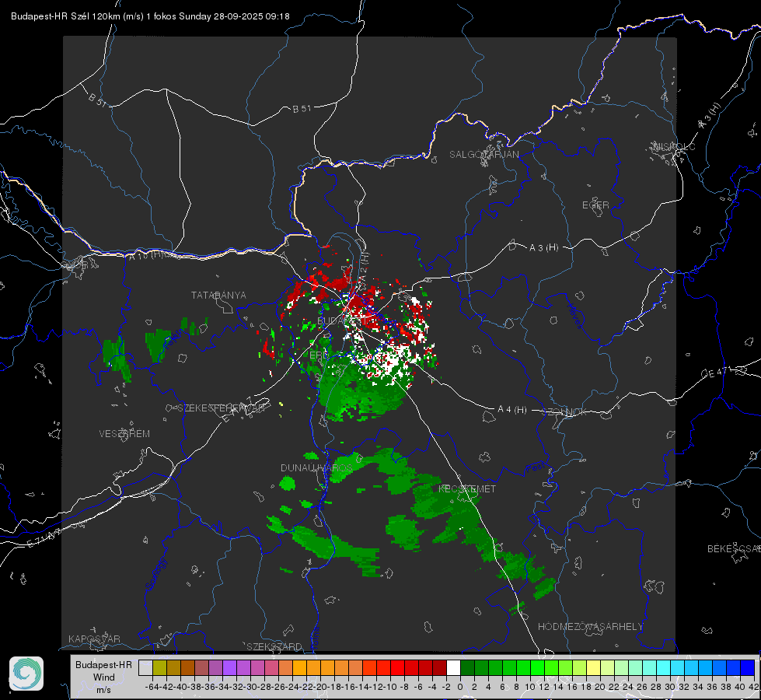Screen dimensions: 761x700
Task: Click the BUDAPEST city label
Action: [x=343, y=321]
